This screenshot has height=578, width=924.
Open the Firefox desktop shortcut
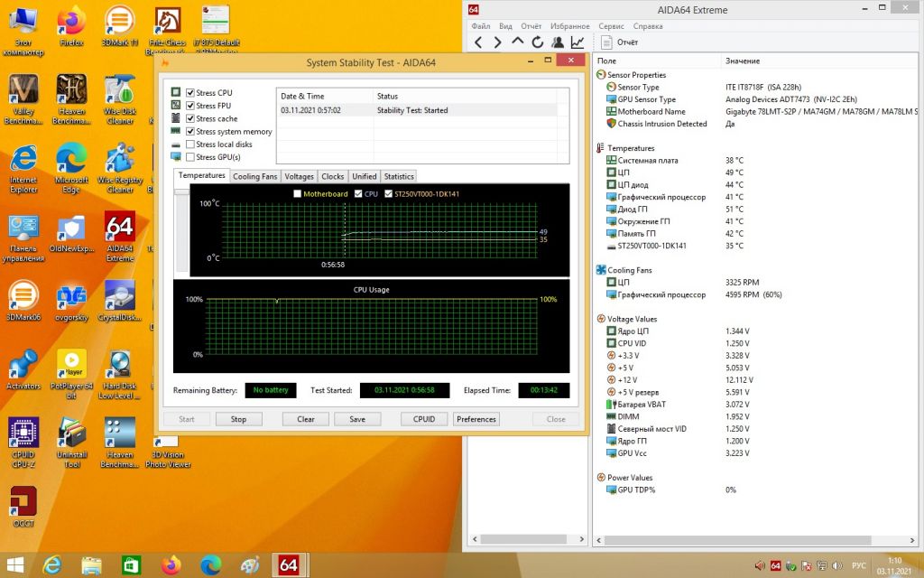coord(71,26)
